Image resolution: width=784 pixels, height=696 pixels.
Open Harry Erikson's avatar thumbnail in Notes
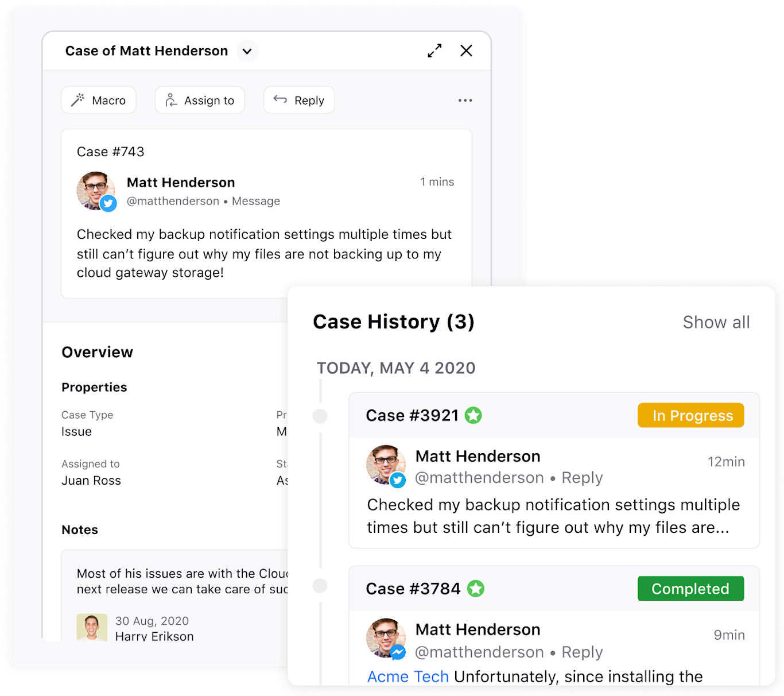92,628
